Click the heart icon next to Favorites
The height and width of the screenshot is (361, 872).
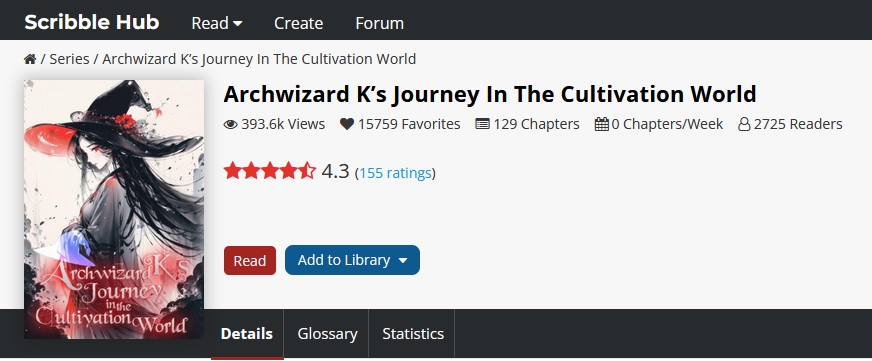[x=347, y=124]
